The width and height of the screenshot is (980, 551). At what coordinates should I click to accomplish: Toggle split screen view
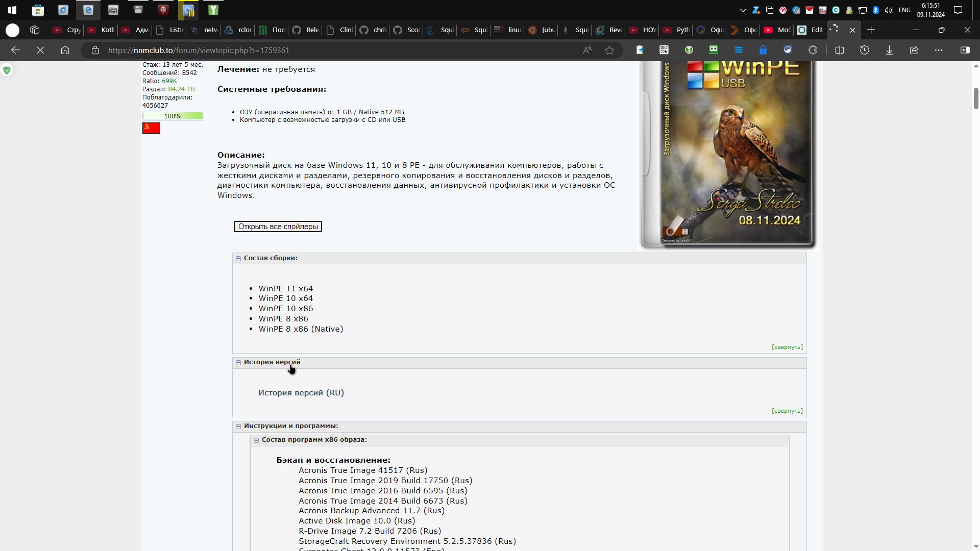[x=840, y=50]
